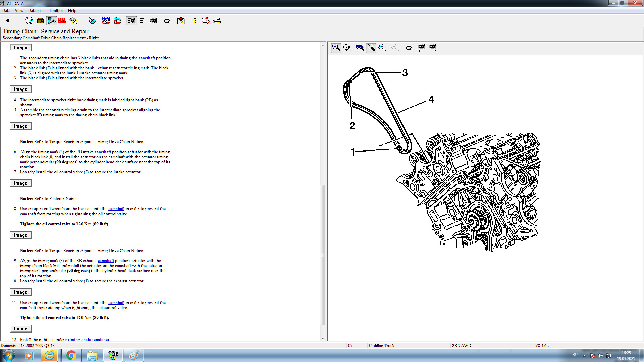Click the New Car toolbar icon

106,21
